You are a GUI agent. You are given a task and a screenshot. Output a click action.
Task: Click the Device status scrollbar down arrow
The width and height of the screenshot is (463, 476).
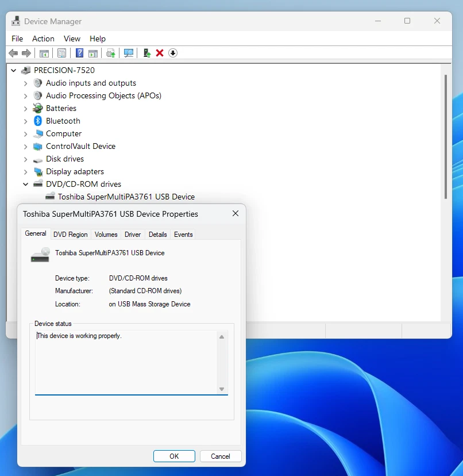pos(222,389)
